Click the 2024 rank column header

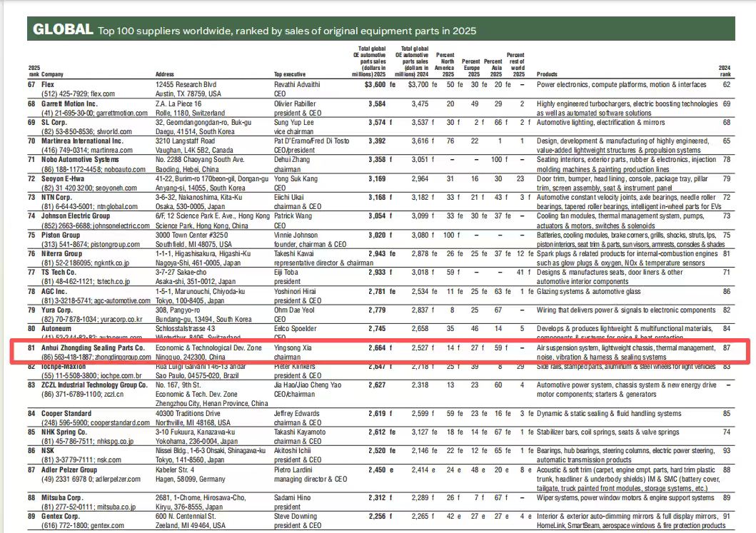725,71
